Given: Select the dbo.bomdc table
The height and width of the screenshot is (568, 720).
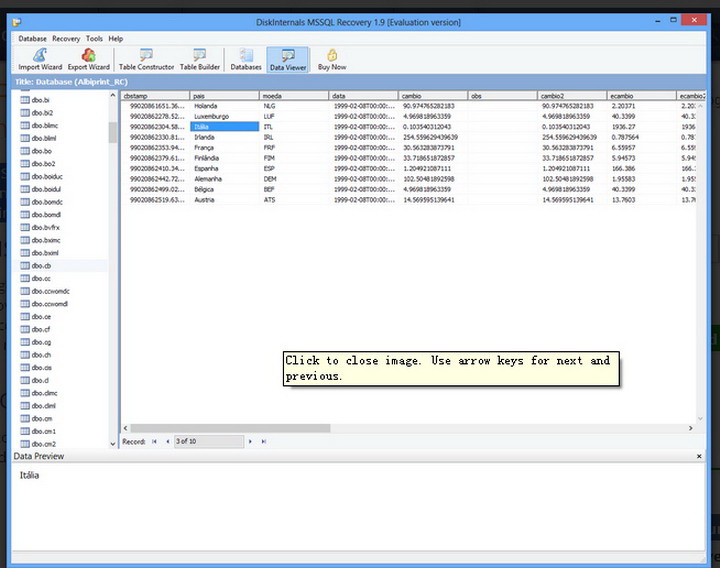Looking at the screenshot, I should (x=47, y=202).
